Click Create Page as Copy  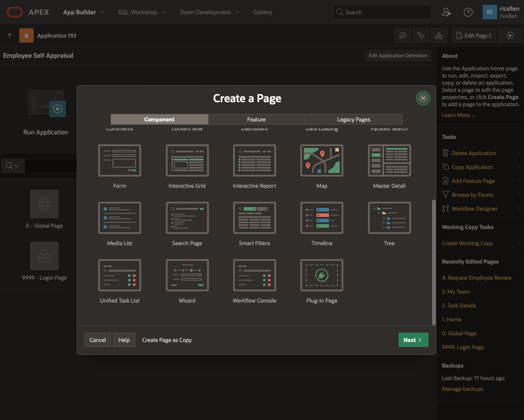click(167, 340)
